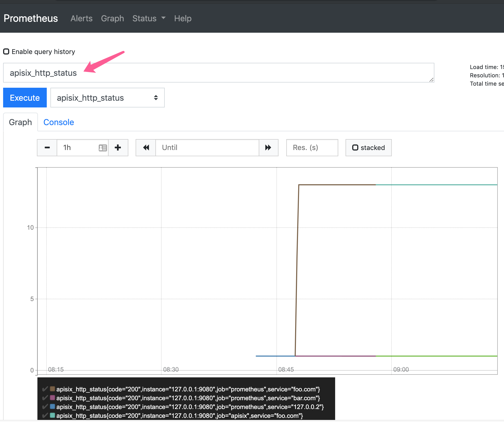The image size is (504, 422).
Task: Click the rewind double-arrow icon
Action: (x=146, y=148)
